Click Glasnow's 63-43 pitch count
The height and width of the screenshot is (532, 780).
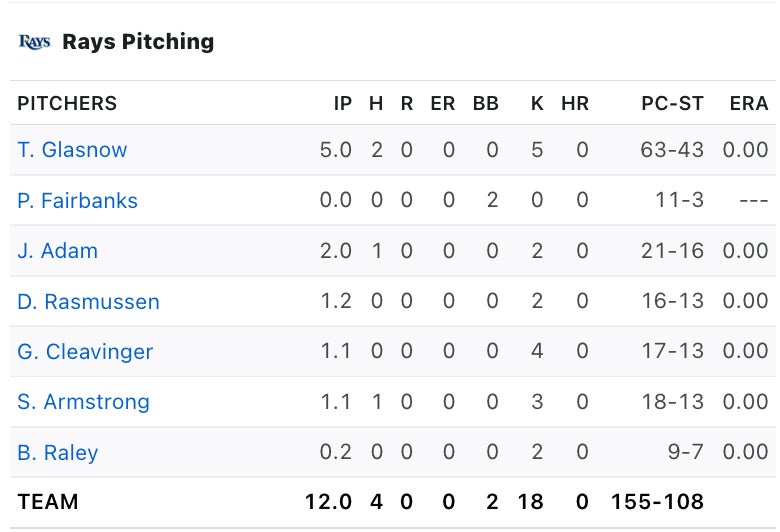[x=672, y=150]
